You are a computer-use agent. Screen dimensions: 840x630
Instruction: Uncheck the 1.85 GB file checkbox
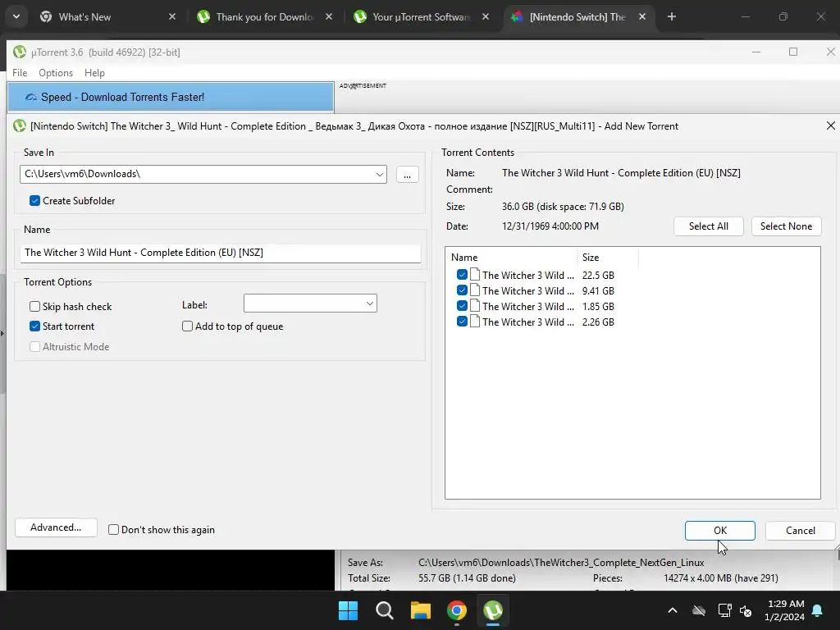pyautogui.click(x=462, y=306)
